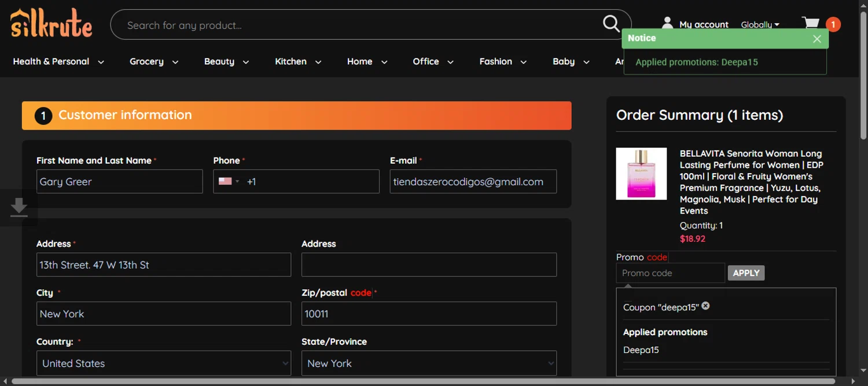
Task: Close the Notice popup
Action: click(x=816, y=39)
